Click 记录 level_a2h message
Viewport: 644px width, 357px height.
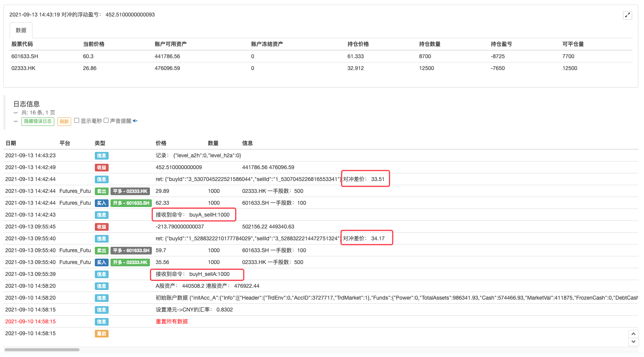(198, 156)
